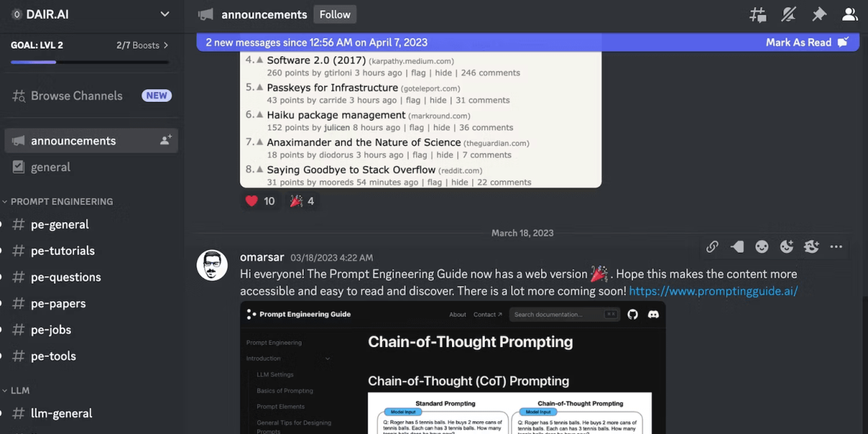The width and height of the screenshot is (868, 434).
Task: Open the promptingguide.ai link
Action: [714, 291]
